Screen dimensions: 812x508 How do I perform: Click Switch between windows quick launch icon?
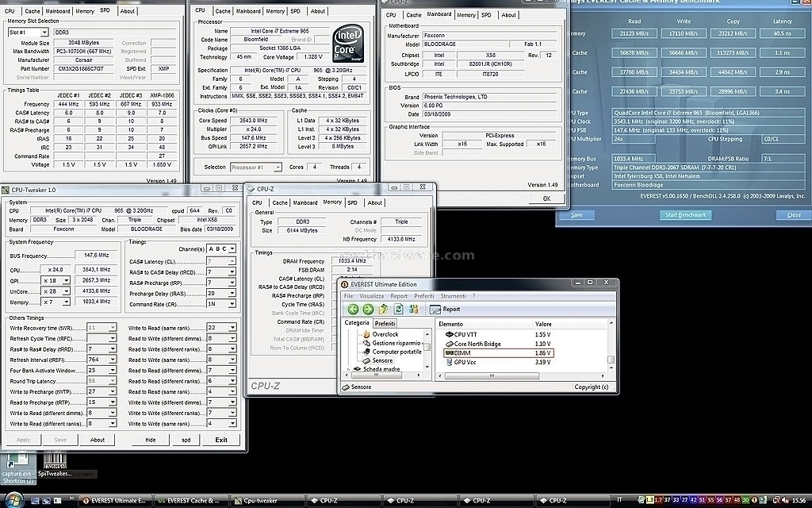(x=46, y=501)
